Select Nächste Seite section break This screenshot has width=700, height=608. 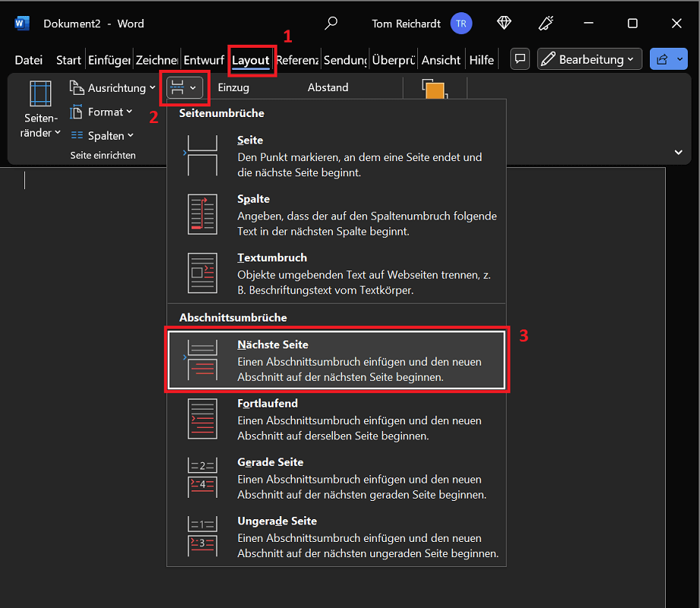coord(337,360)
